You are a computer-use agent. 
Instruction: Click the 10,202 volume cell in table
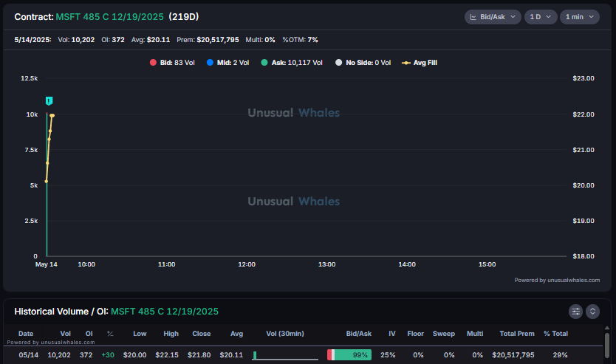(59, 355)
